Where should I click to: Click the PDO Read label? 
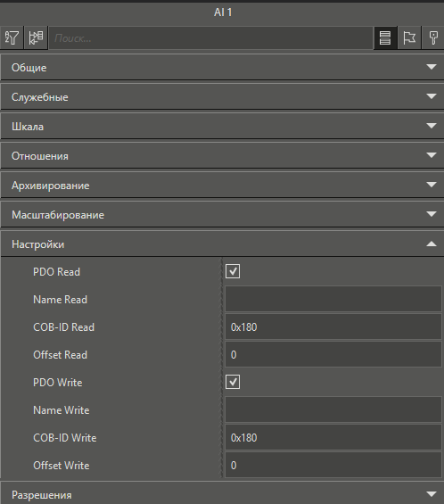point(56,272)
